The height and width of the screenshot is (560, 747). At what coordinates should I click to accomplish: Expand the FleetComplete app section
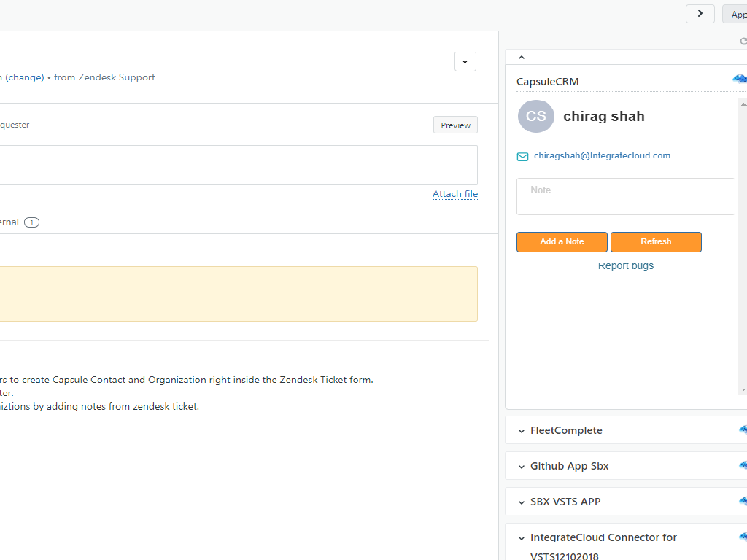click(x=522, y=431)
